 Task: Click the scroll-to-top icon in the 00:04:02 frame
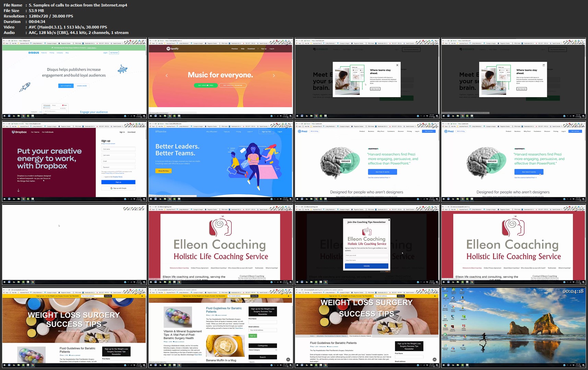[434, 360]
